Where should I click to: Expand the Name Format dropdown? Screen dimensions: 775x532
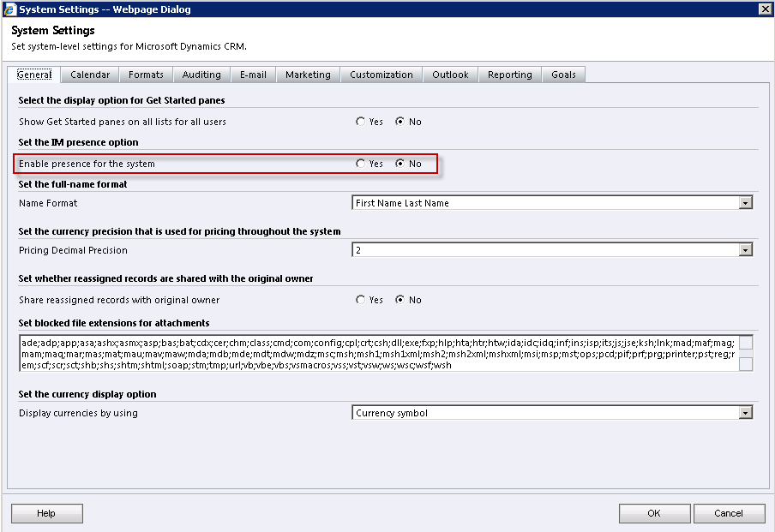745,203
